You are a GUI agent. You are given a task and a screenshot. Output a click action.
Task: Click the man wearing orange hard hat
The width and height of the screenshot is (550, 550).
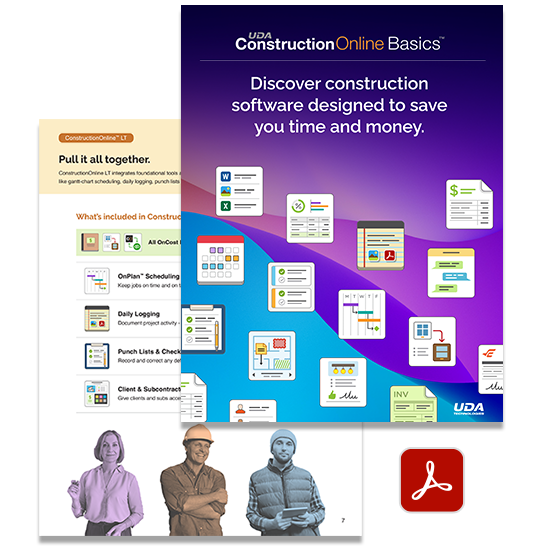point(194,480)
